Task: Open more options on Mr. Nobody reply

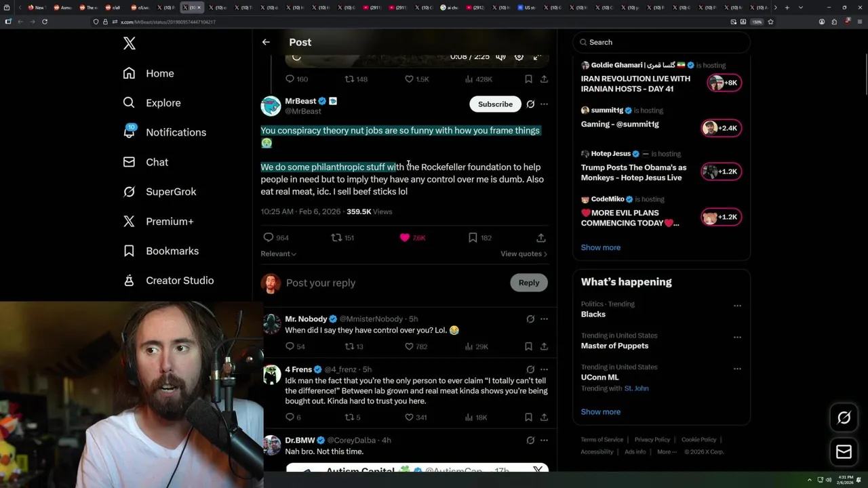Action: pyautogui.click(x=544, y=319)
